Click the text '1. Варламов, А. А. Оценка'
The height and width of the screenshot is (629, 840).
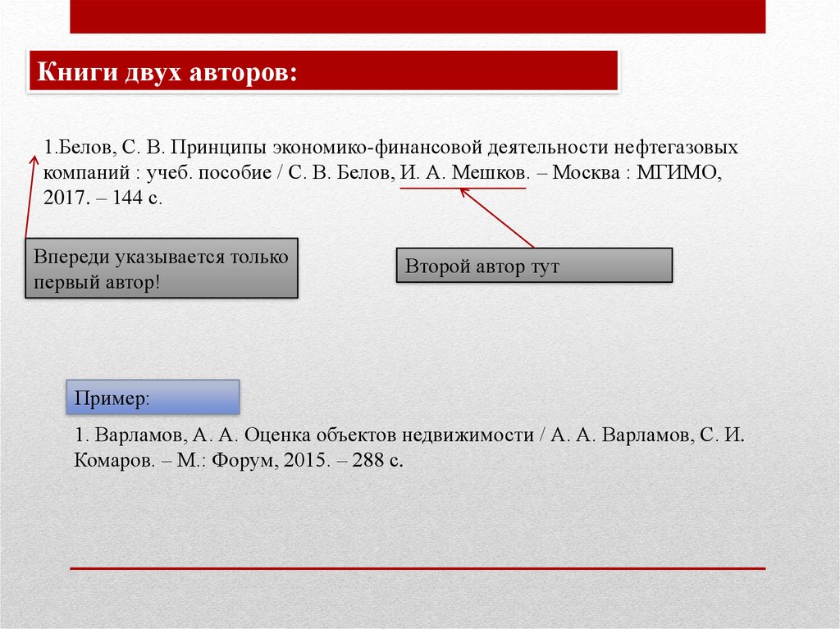click(x=192, y=435)
